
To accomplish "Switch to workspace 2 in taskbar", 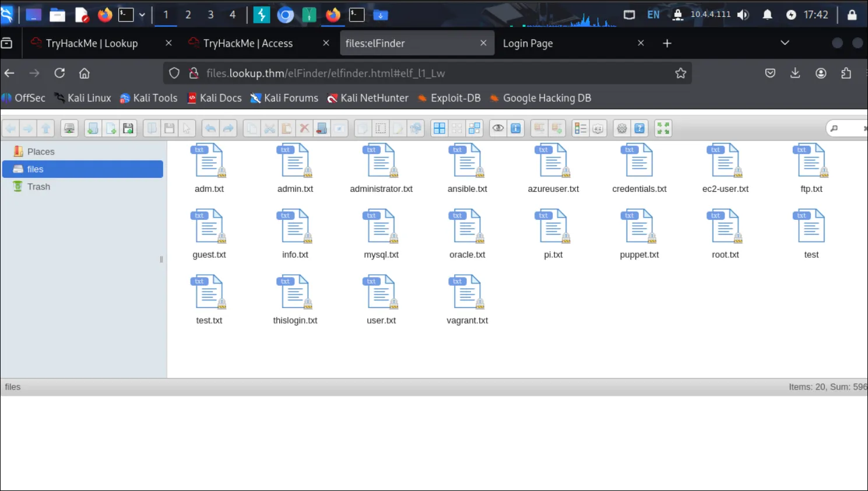I will [x=188, y=15].
